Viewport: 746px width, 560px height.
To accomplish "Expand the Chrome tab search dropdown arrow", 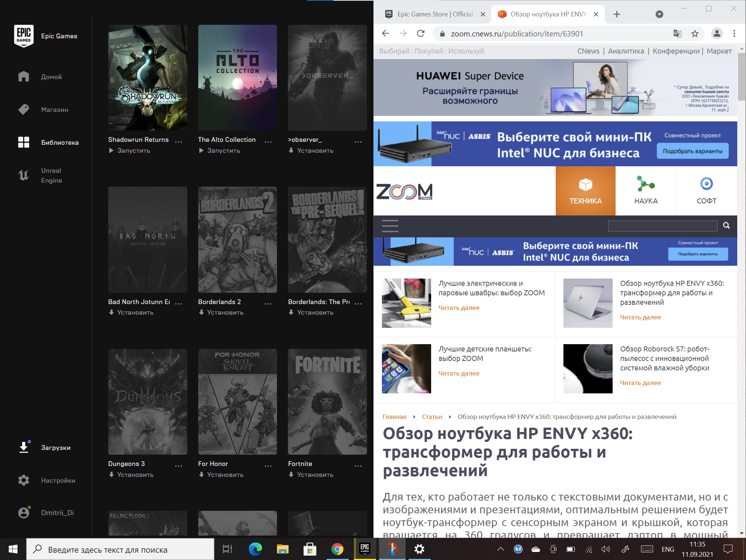I will click(x=659, y=14).
